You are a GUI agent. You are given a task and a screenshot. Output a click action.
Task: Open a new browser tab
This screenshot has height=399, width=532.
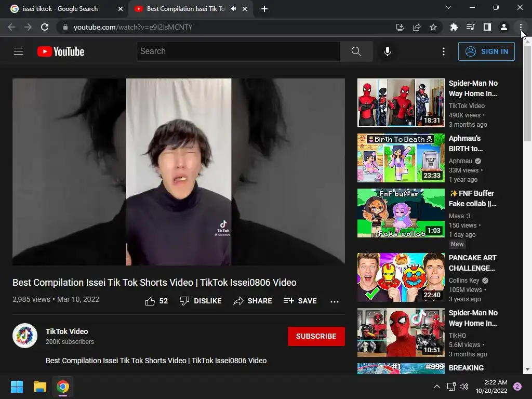click(x=264, y=9)
